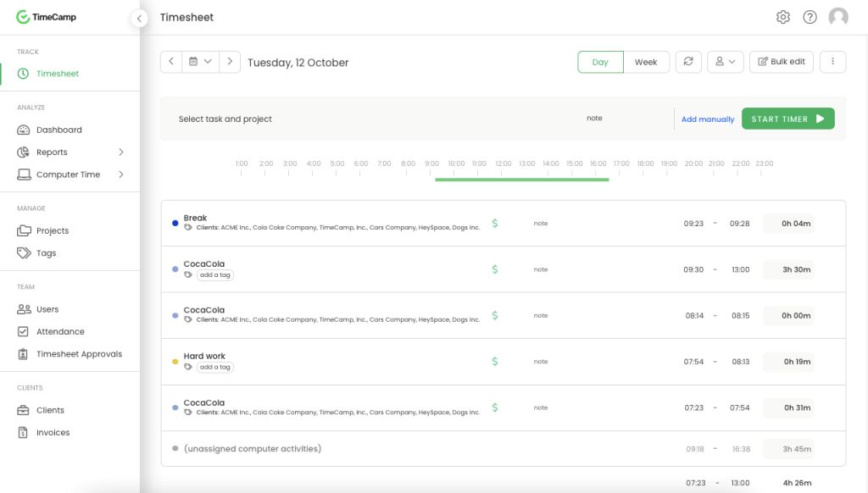Open settings gear icon in header

783,17
